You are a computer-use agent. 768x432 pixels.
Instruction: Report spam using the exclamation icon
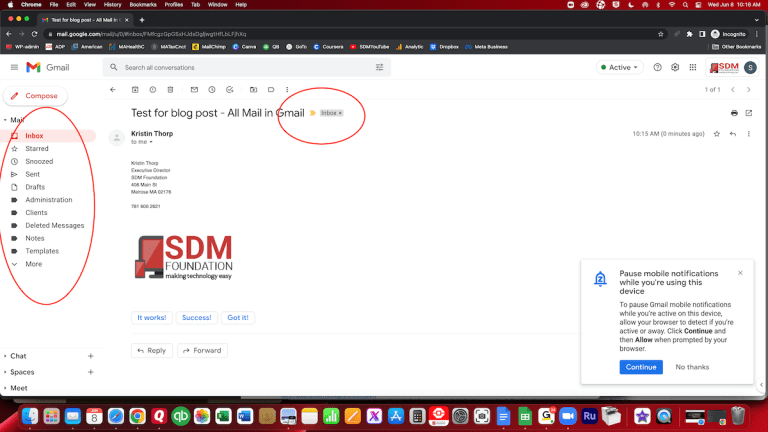pyautogui.click(x=153, y=90)
